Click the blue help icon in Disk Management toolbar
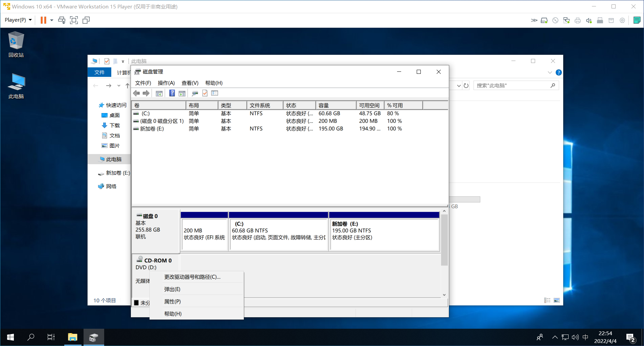This screenshot has width=644, height=346. tap(172, 93)
